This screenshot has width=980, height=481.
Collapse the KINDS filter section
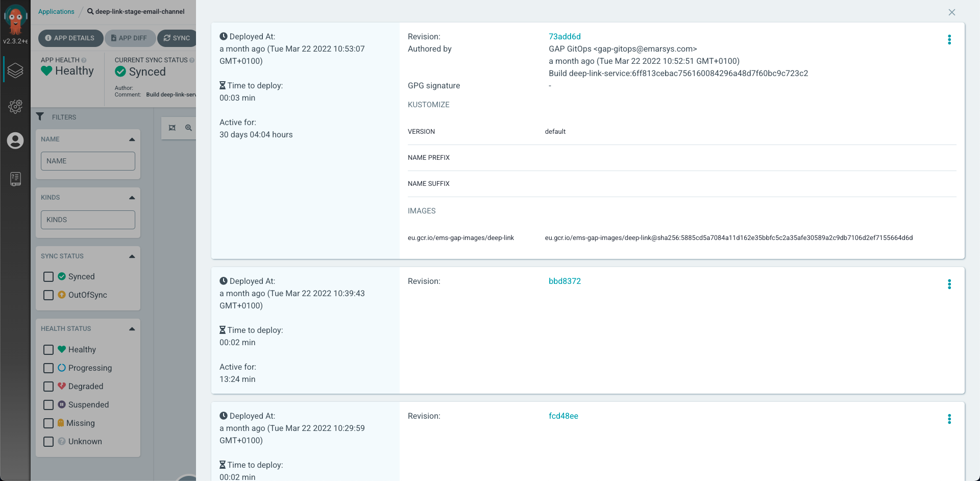132,198
